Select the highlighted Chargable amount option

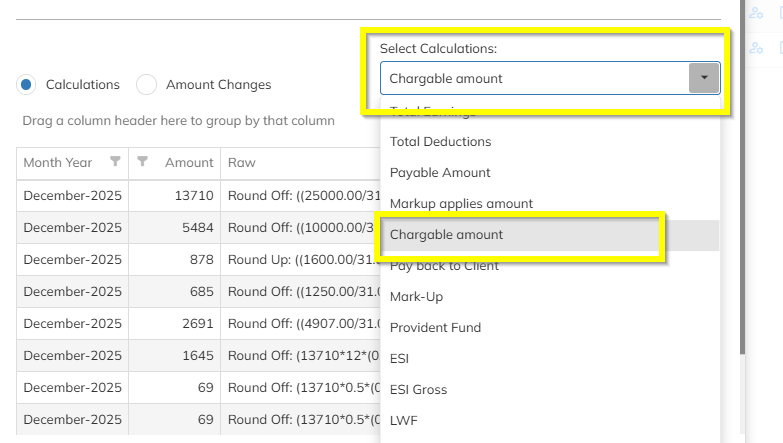(446, 235)
